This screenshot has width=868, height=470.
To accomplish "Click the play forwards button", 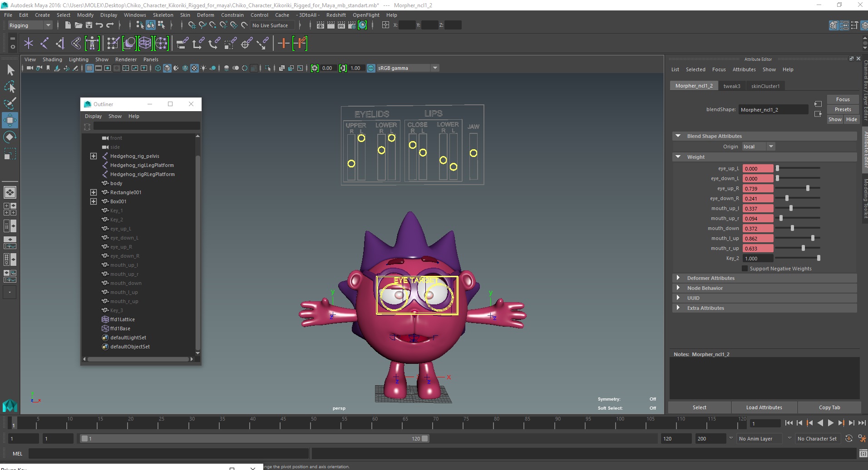I will [x=830, y=423].
